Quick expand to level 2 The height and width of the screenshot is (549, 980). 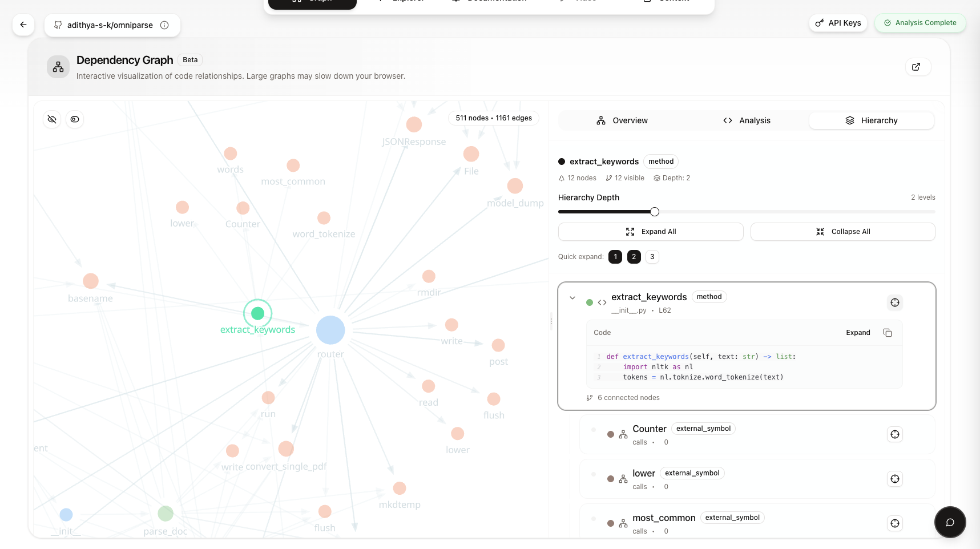click(634, 257)
